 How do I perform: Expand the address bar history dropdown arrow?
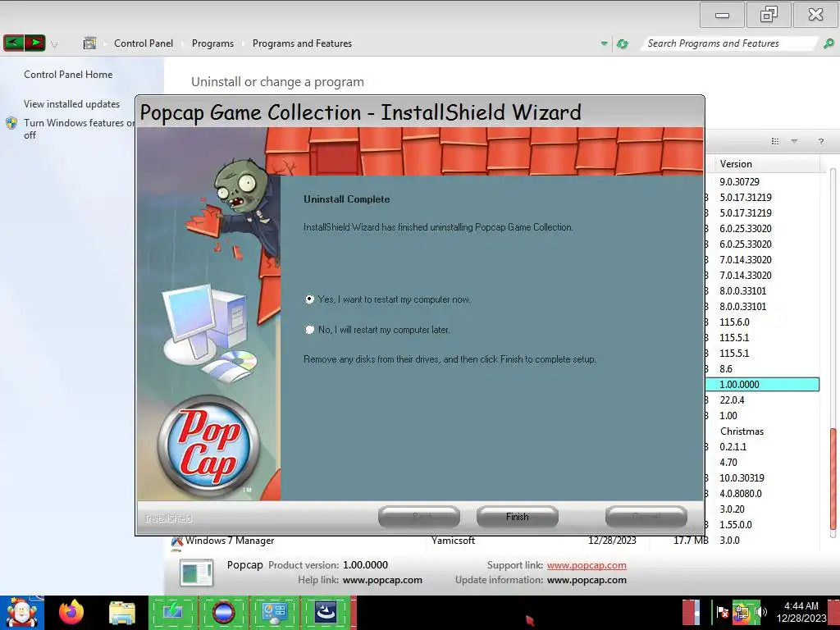coord(604,43)
